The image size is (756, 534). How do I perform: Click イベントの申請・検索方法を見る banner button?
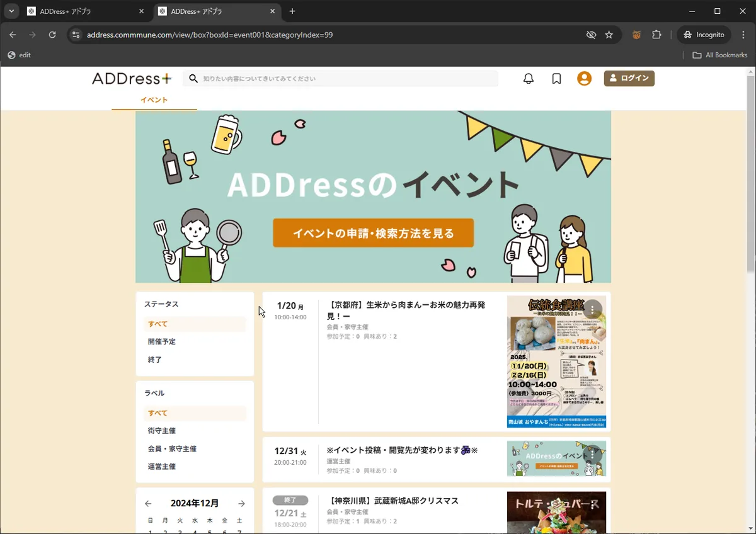pos(373,234)
